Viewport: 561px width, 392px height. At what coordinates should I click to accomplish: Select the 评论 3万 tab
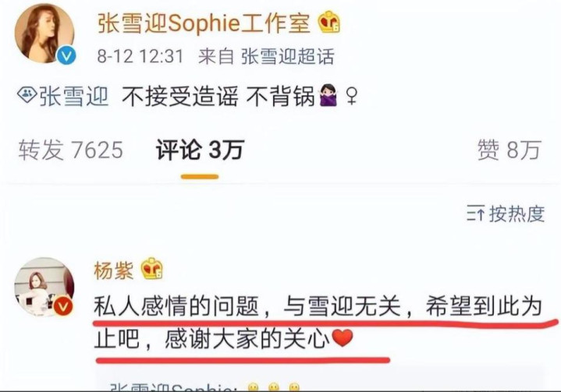200,150
